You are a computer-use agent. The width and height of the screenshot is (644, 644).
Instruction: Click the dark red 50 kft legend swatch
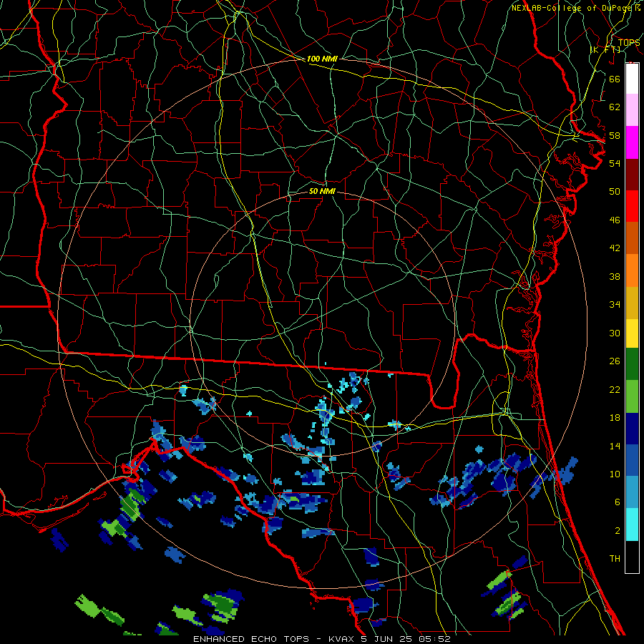(632, 175)
